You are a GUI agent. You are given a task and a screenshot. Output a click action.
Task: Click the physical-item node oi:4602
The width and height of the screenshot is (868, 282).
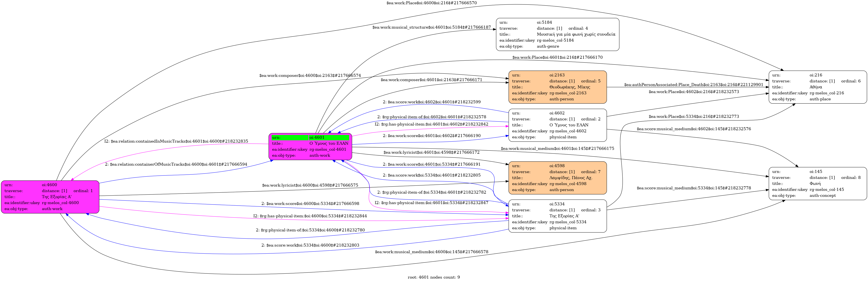coord(557,125)
